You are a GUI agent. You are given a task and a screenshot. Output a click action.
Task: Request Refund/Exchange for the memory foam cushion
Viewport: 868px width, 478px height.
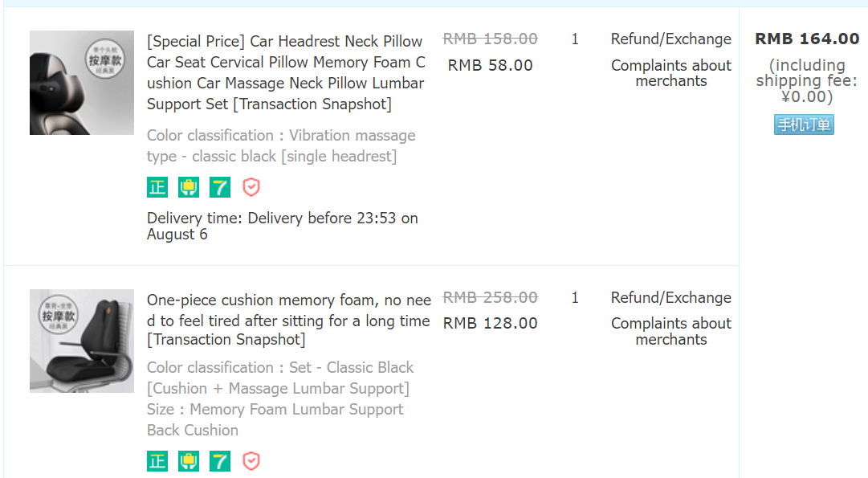click(x=671, y=298)
